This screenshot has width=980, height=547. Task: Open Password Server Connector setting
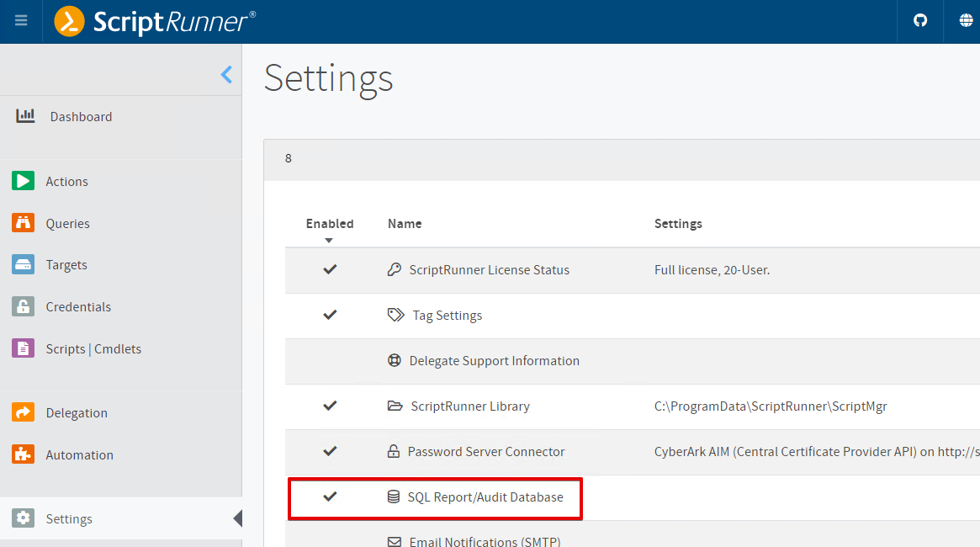coord(485,451)
